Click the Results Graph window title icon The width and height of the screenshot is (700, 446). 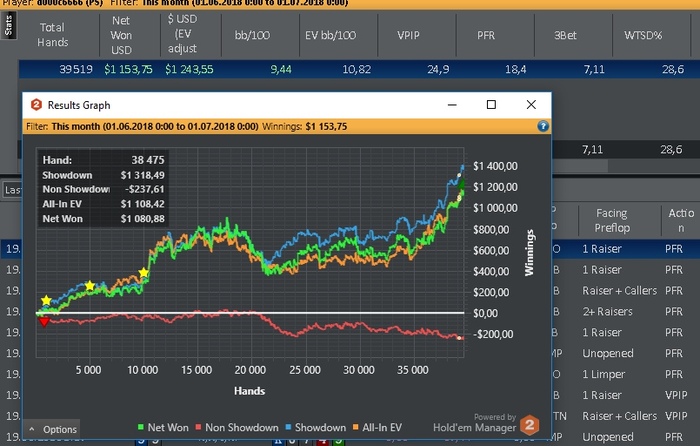coord(36,105)
